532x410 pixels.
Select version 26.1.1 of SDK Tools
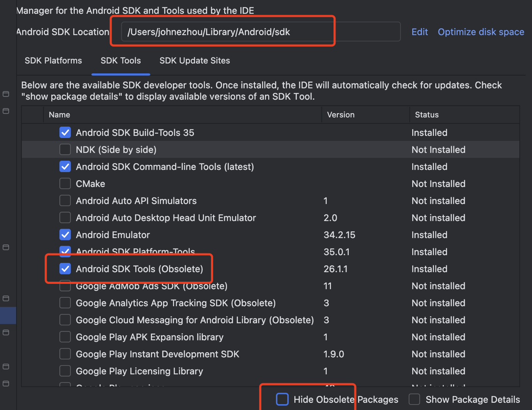pyautogui.click(x=336, y=269)
